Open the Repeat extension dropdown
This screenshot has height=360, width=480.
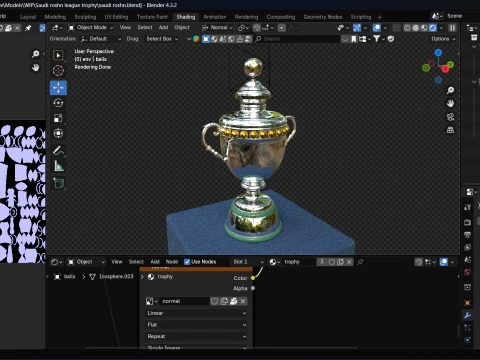point(197,337)
